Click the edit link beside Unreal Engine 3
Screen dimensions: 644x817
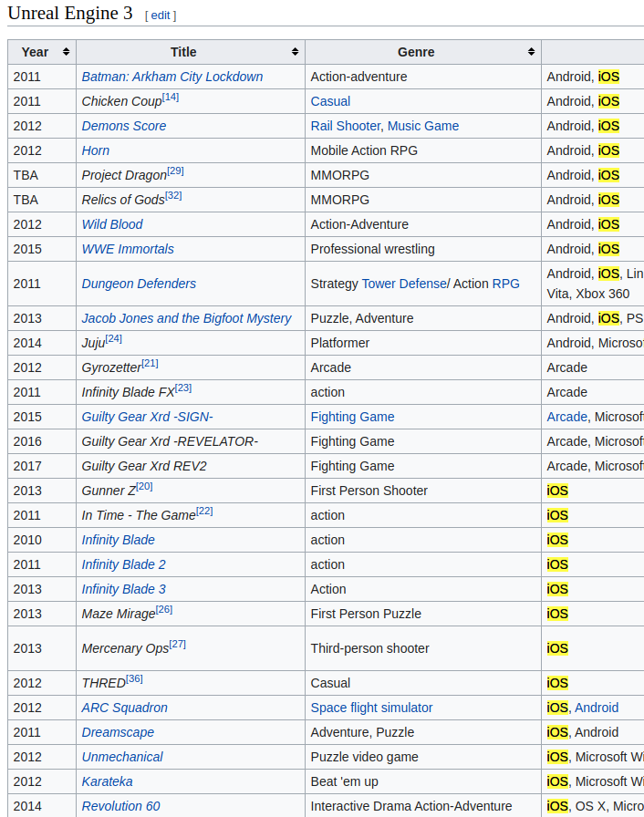point(161,16)
